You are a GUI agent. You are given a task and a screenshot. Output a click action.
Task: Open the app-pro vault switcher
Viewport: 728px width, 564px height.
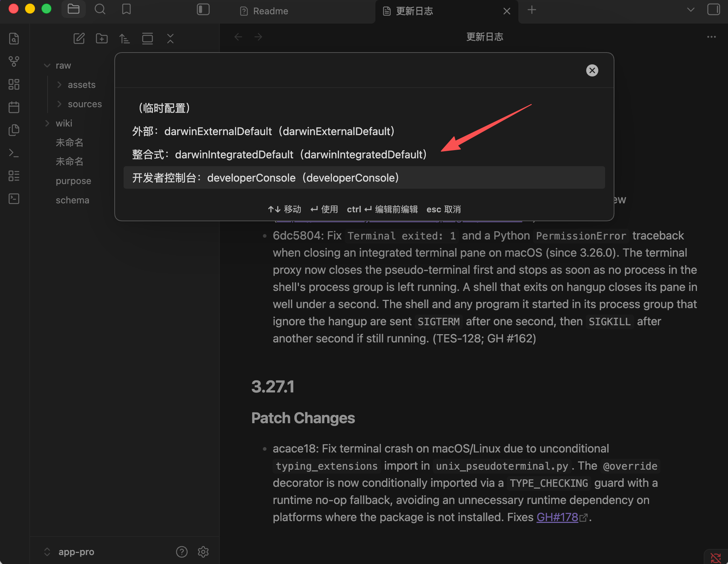point(70,552)
